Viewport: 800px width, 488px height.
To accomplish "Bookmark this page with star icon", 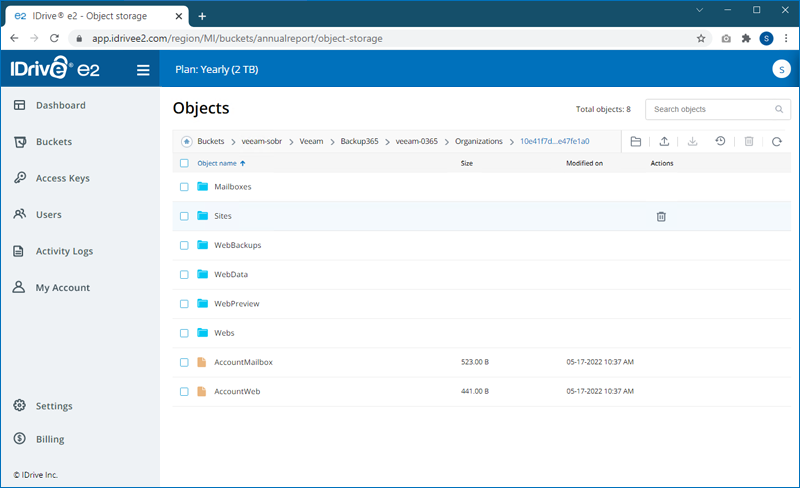I will click(x=701, y=38).
